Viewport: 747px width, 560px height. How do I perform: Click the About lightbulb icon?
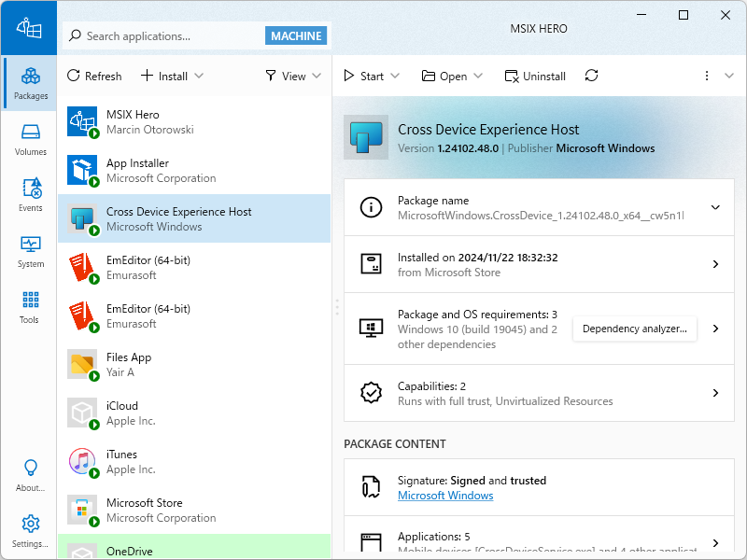click(x=30, y=471)
